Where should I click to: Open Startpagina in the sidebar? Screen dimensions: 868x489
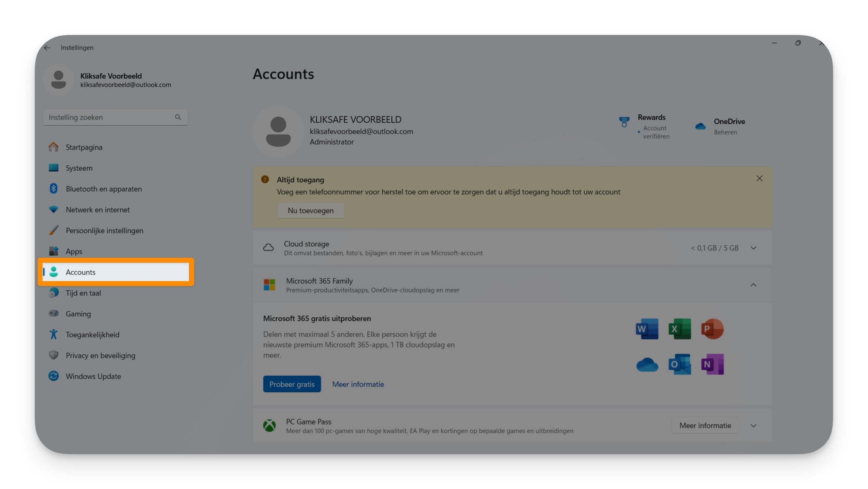tap(115, 147)
